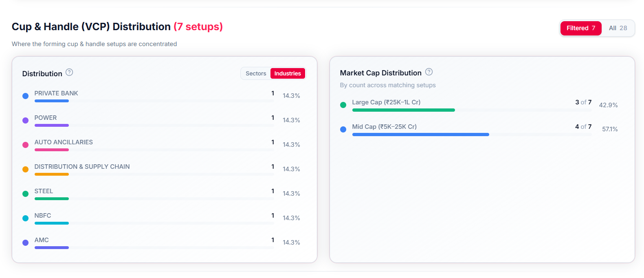
Task: Click the '4 of 7' count
Action: click(583, 127)
